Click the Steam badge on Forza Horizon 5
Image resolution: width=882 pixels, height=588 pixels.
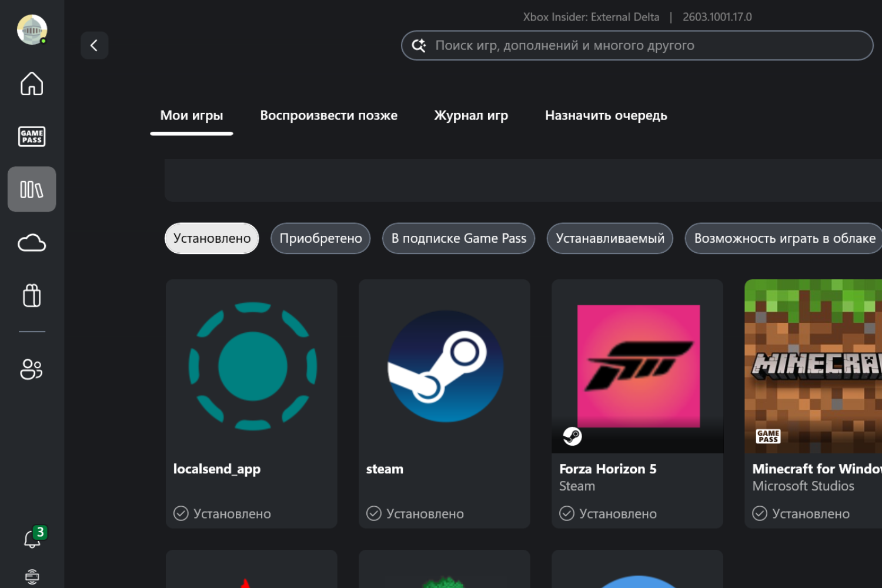coord(572,436)
